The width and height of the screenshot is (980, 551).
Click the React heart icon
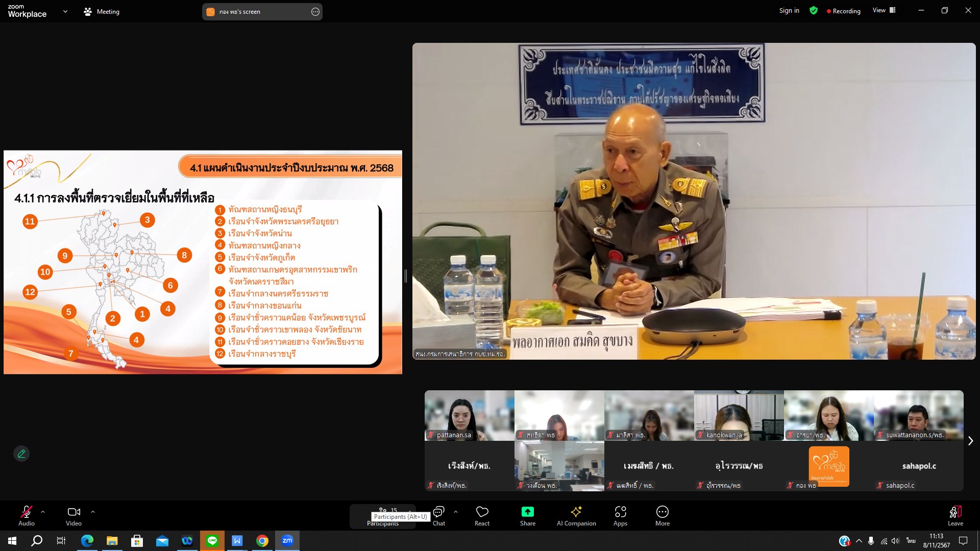pos(482,515)
